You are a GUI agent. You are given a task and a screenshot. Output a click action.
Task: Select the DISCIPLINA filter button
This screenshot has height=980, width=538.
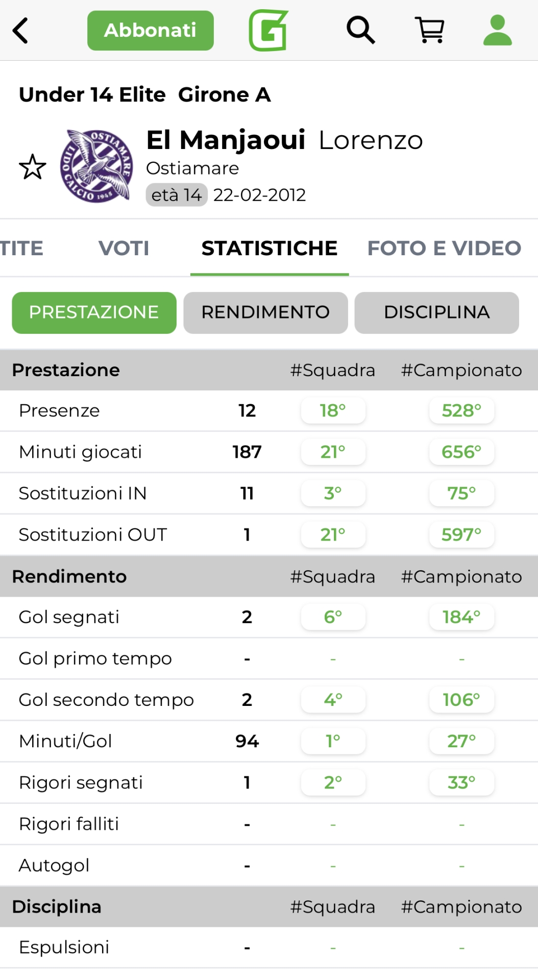[x=436, y=312]
